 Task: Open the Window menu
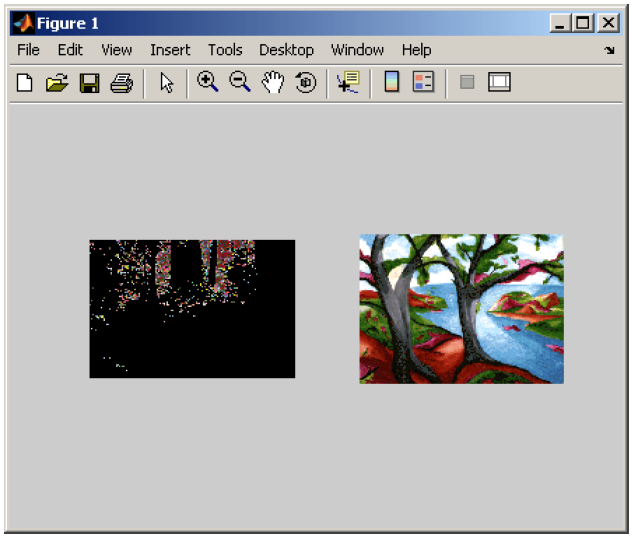coord(357,50)
